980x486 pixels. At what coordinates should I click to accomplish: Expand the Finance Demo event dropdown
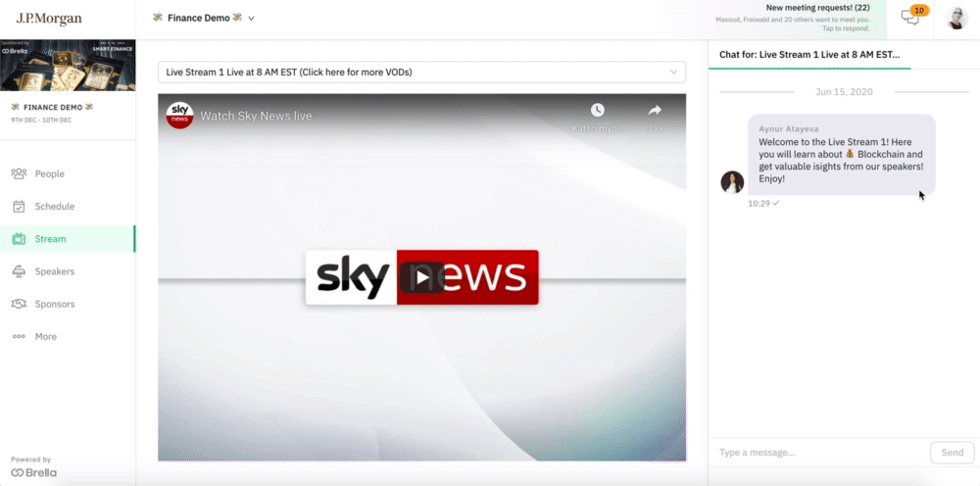tap(251, 19)
